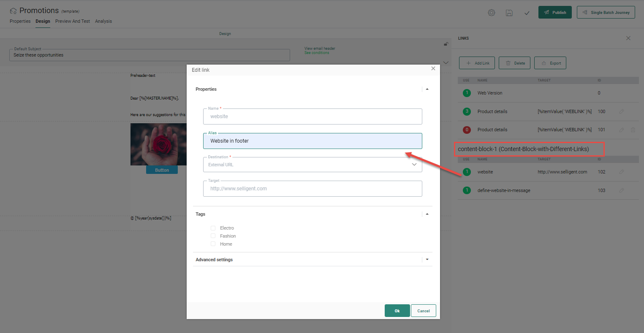Click pencil edit icon for link ID 100
This screenshot has width=644, height=333.
click(621, 112)
